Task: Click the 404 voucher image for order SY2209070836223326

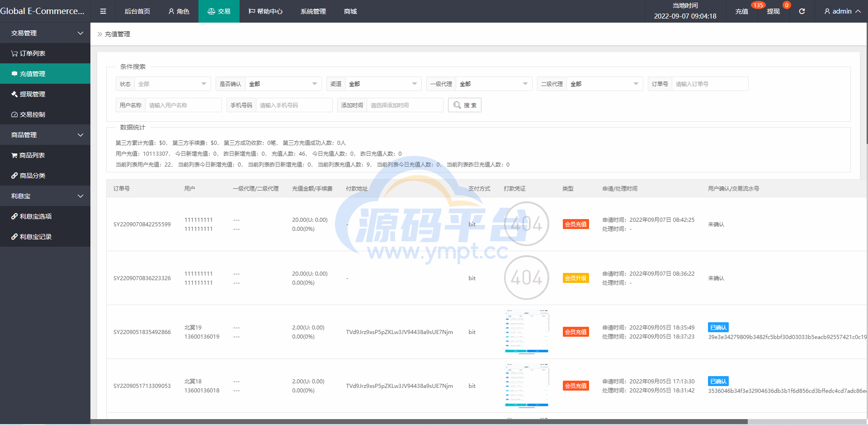Action: tap(527, 277)
